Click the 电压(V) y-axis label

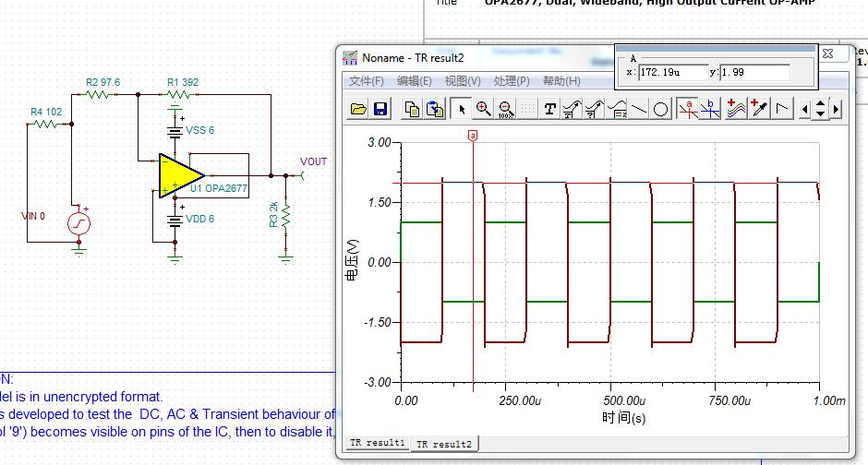point(352,260)
